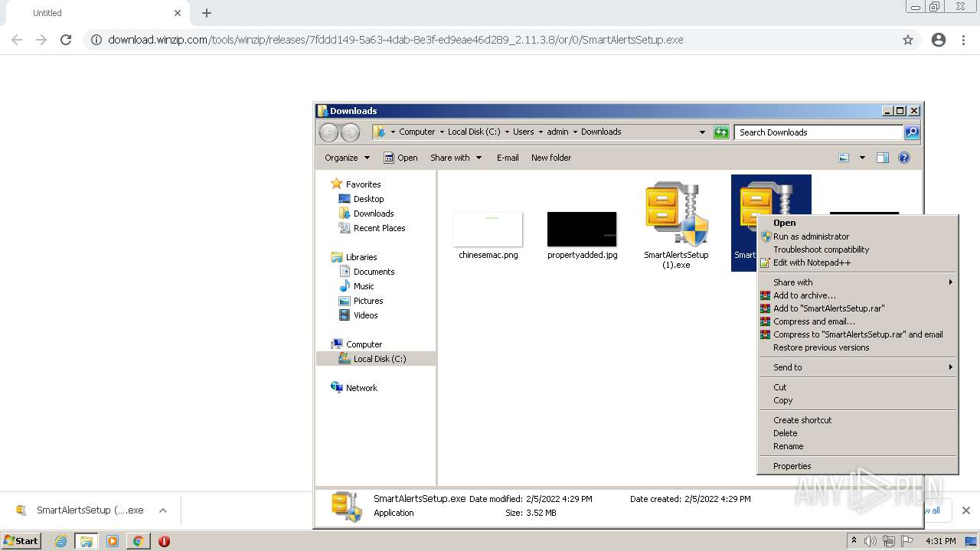This screenshot has height=551, width=980.
Task: Click the Windows Explorer taskbar icon
Action: pyautogui.click(x=87, y=541)
